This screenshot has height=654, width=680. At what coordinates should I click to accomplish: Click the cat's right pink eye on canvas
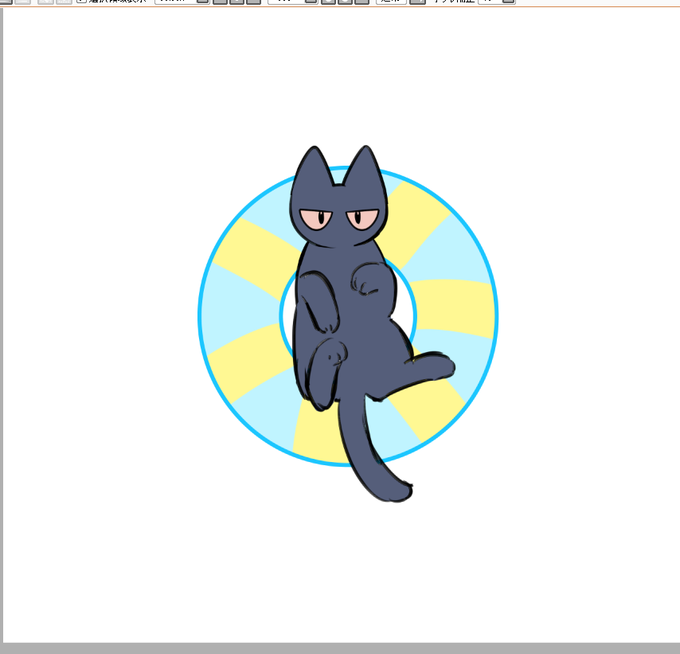(x=363, y=219)
